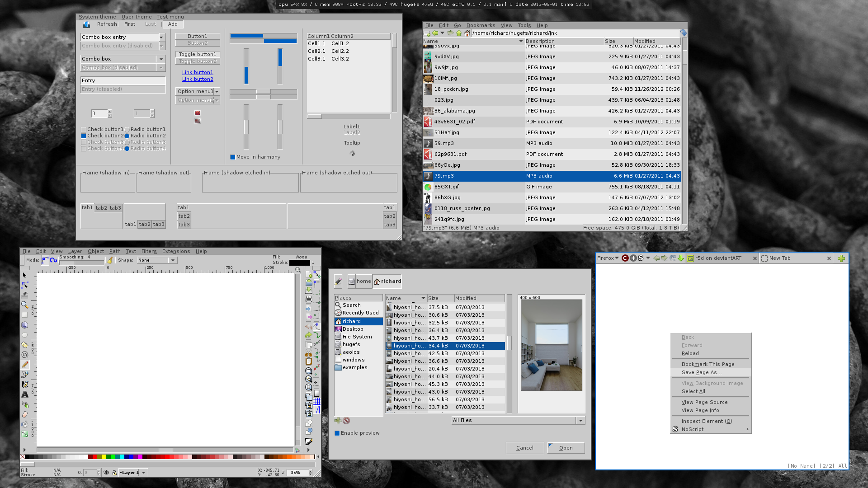Select Radio button2
868x488 pixels.
[127, 136]
